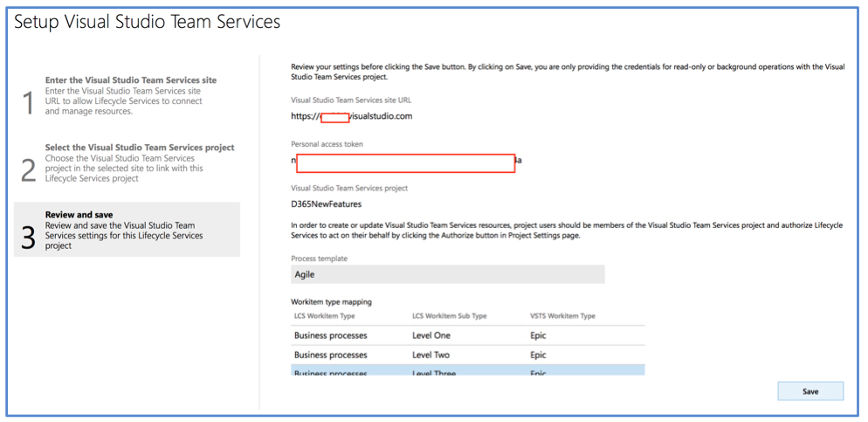Viewport: 868px width, 422px height.
Task: Open step 1 Enter the Visual Studio Team Services site
Action: [127, 96]
